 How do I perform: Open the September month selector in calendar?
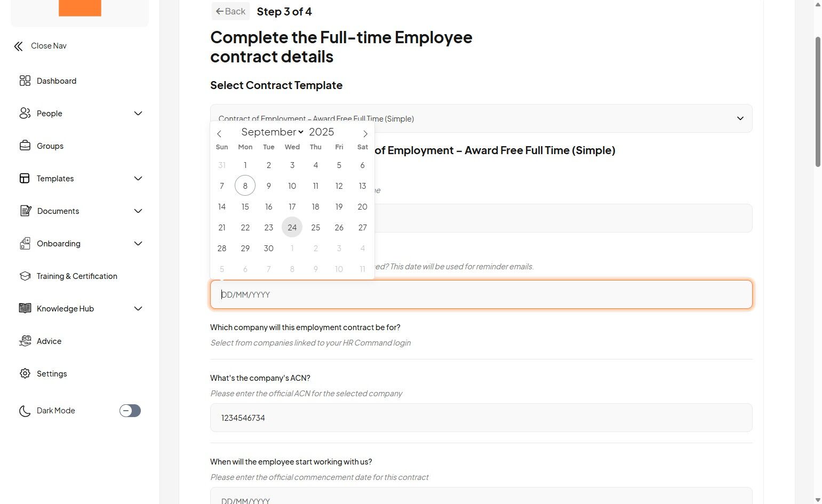(272, 132)
